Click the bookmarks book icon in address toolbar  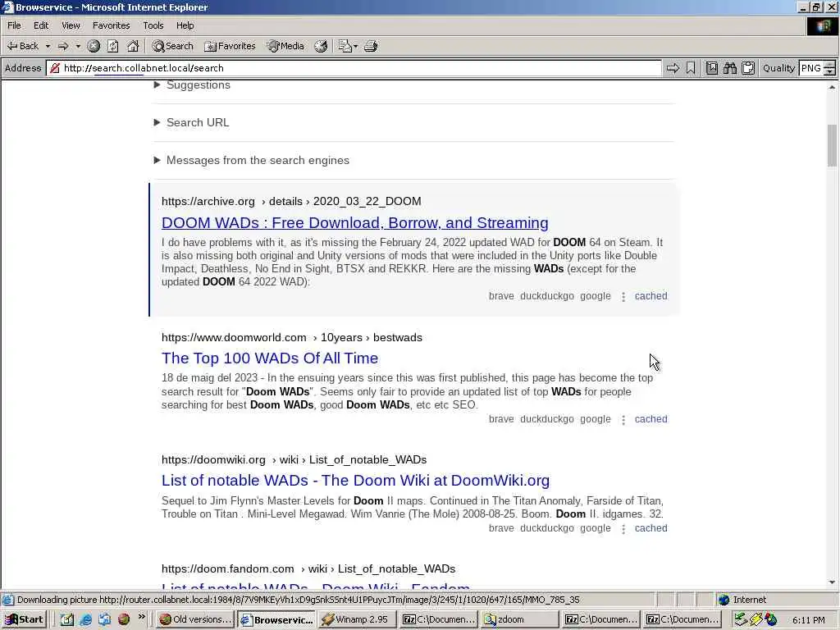pyautogui.click(x=712, y=68)
